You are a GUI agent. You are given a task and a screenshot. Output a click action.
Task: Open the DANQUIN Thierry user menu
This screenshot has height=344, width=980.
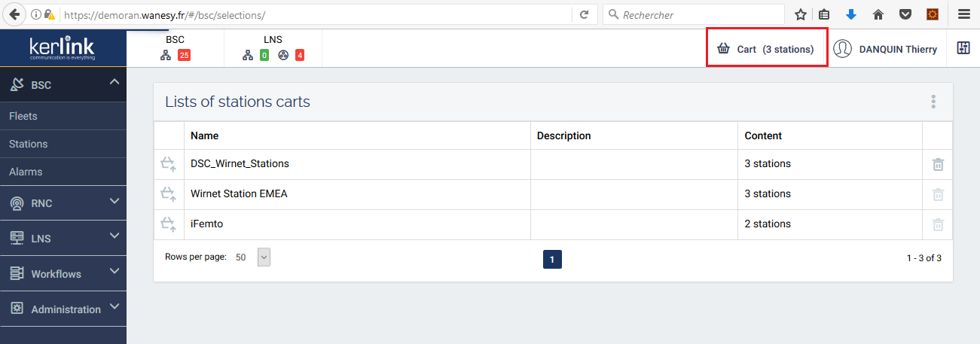[x=885, y=49]
